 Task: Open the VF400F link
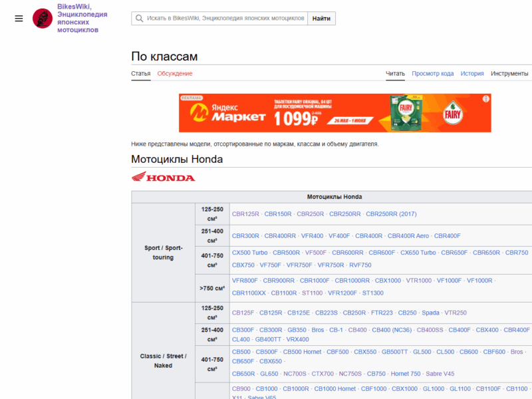[x=339, y=236]
